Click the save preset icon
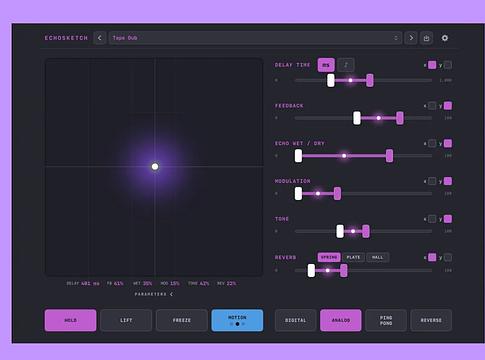 426,38
